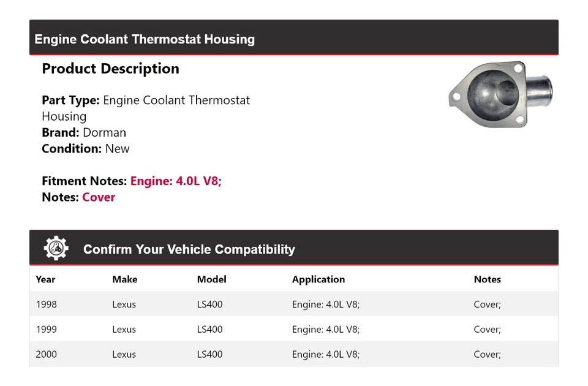Click Lexus make in the 2000 row
This screenshot has height=386, width=588.
tap(124, 355)
